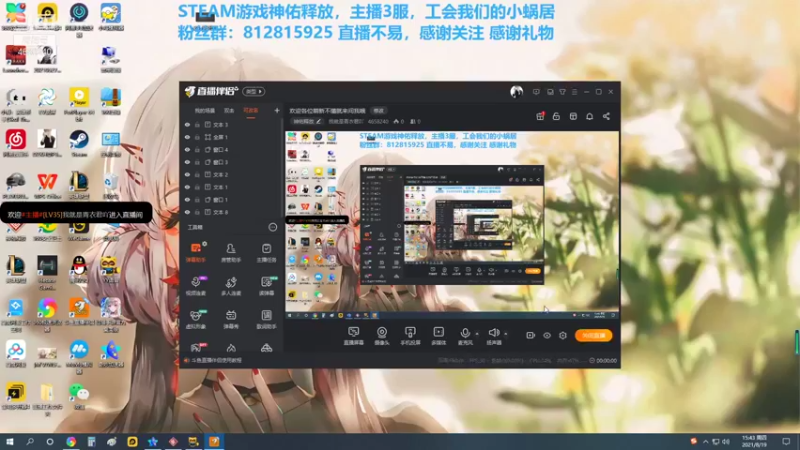Click the unlock padlock icon in header row
Viewport: 800px width, 450px height.
556,116
